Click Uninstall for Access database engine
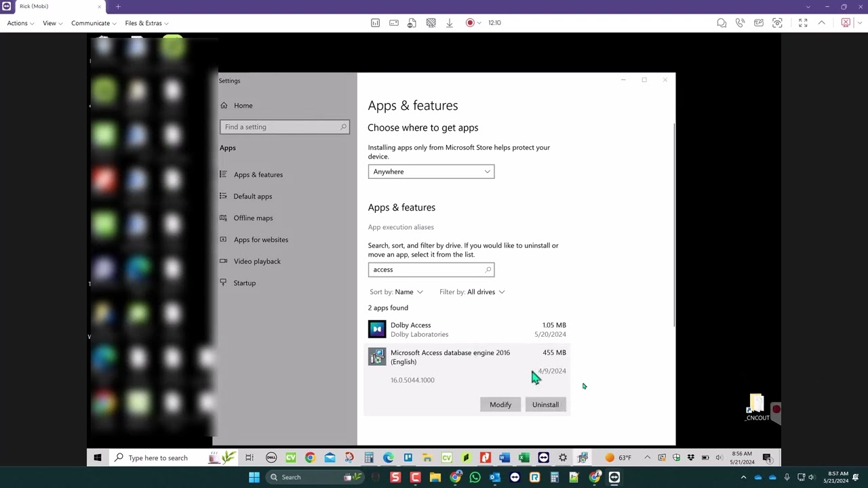Screen dimensions: 868x488 click(x=545, y=405)
